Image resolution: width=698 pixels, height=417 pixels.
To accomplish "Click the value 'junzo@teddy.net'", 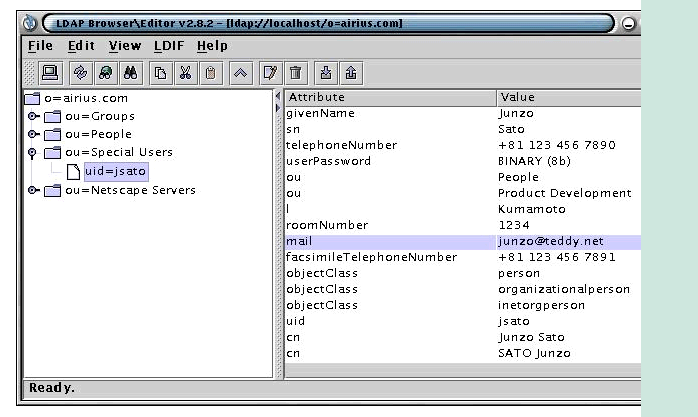I will click(x=551, y=242).
